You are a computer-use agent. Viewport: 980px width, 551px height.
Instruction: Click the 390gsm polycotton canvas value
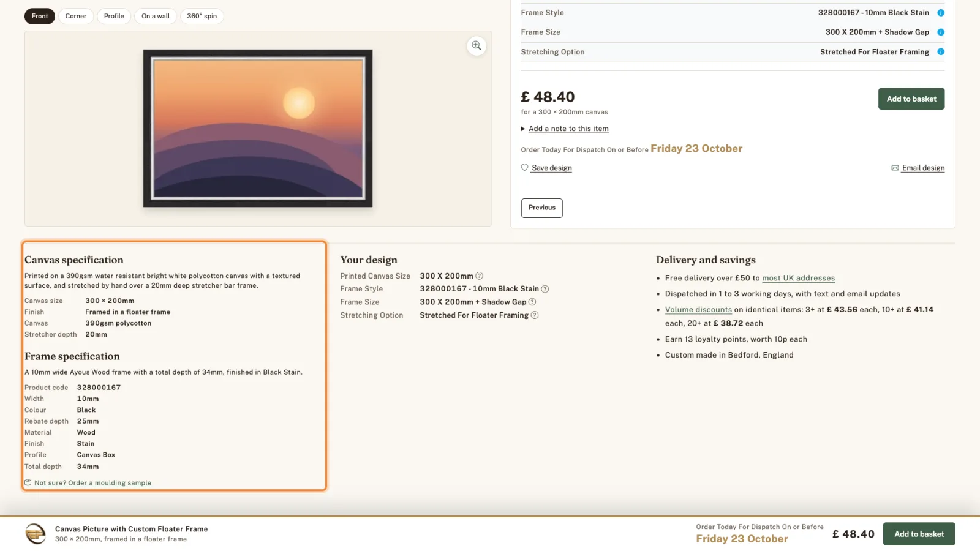click(x=118, y=323)
